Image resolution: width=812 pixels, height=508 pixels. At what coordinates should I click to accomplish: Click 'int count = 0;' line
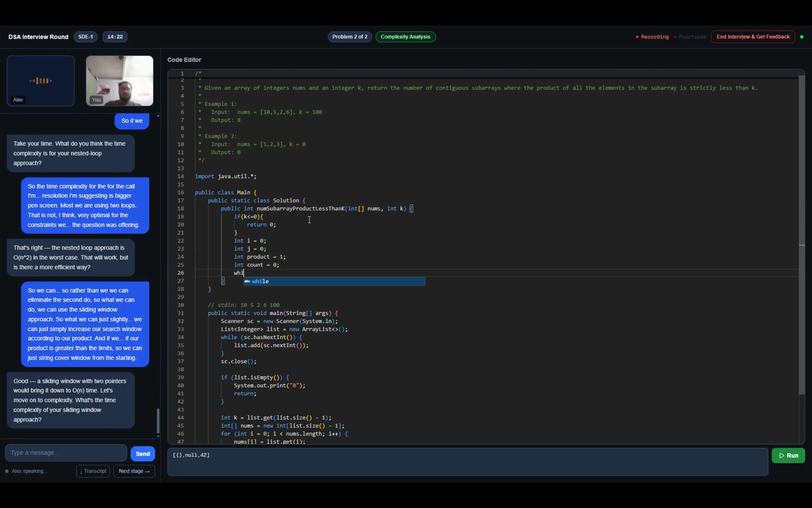tap(257, 265)
